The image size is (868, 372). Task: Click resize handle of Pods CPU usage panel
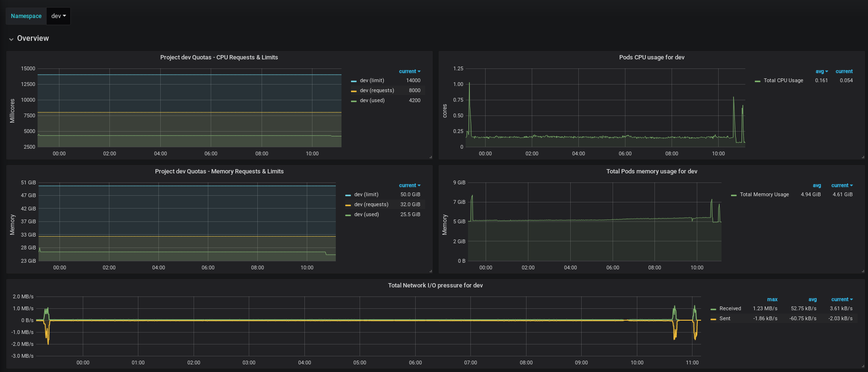coord(863,157)
